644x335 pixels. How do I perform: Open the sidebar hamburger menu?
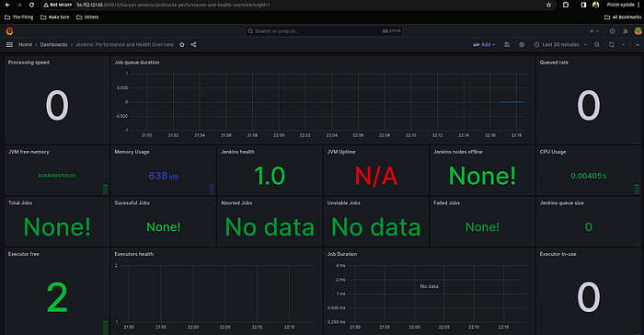pos(9,44)
